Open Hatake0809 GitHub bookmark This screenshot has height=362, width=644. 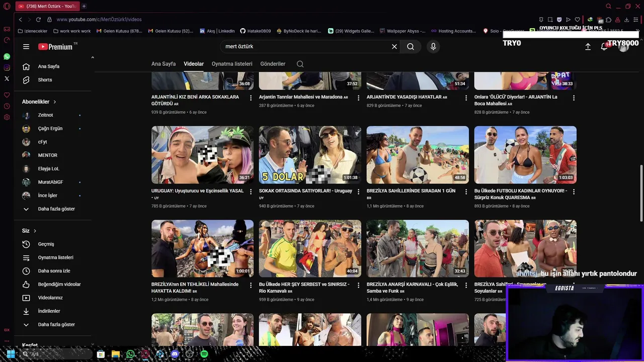(x=255, y=31)
